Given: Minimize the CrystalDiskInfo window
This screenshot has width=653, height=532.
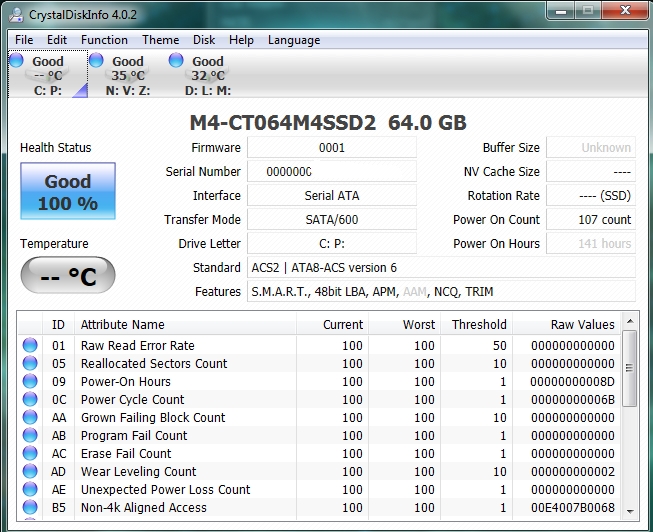Looking at the screenshot, I should tap(561, 11).
